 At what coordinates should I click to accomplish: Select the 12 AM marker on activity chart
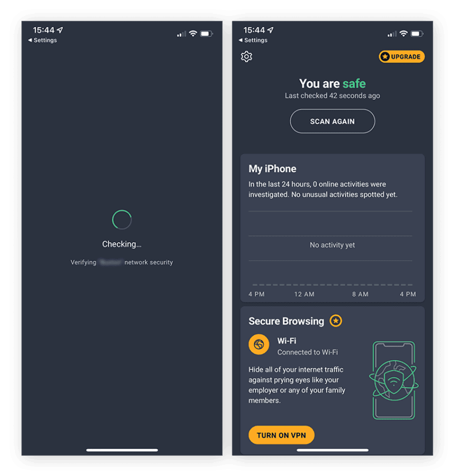304,294
